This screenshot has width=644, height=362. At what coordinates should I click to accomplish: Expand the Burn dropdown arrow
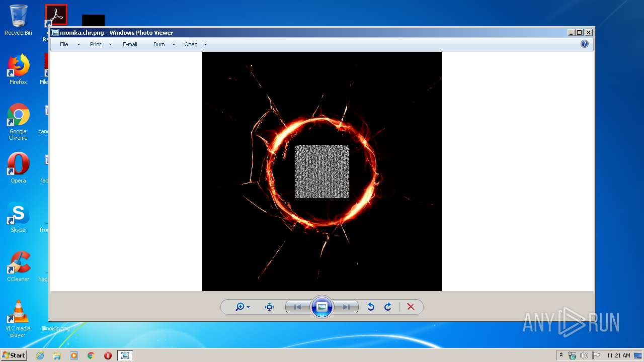pyautogui.click(x=174, y=44)
